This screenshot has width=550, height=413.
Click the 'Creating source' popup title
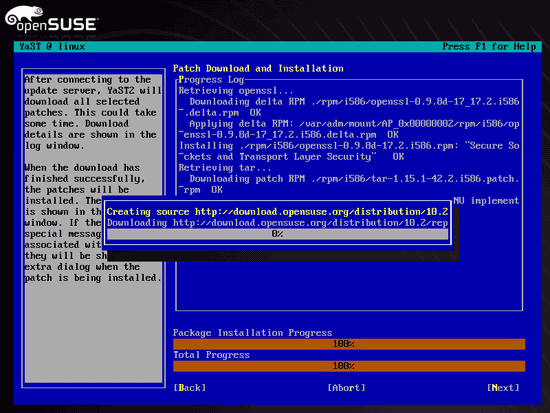pos(277,212)
